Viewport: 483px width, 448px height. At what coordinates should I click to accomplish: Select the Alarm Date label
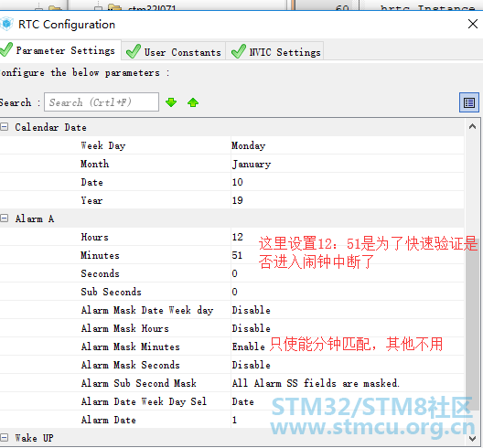pyautogui.click(x=109, y=420)
